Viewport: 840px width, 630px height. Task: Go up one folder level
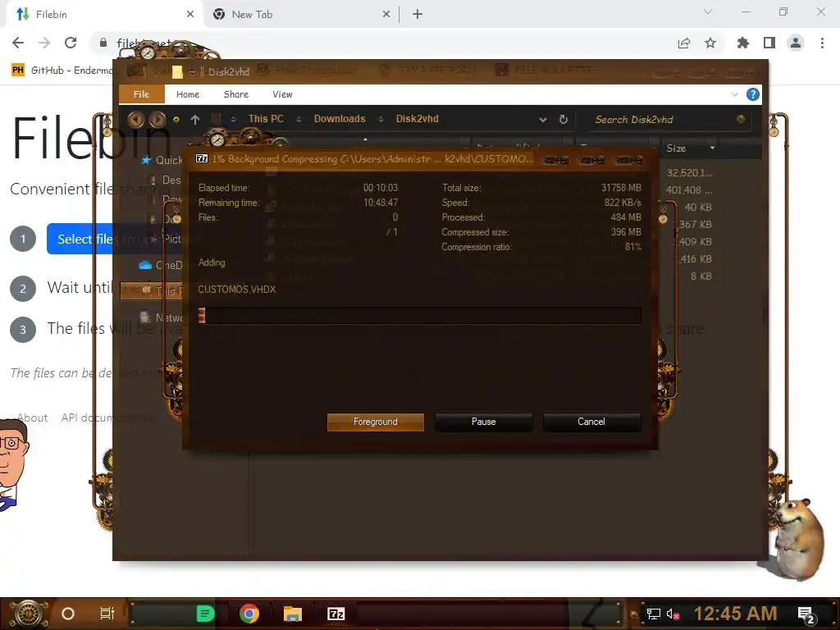point(195,120)
